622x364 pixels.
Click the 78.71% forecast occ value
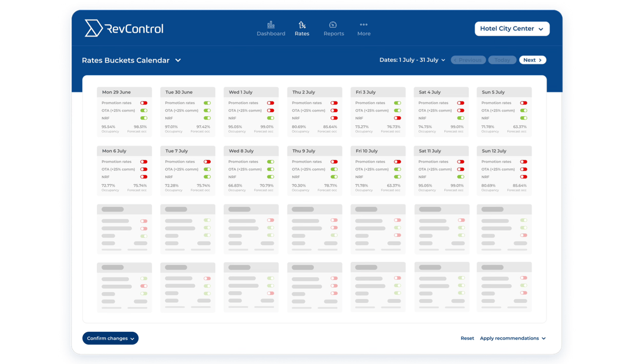point(330,185)
